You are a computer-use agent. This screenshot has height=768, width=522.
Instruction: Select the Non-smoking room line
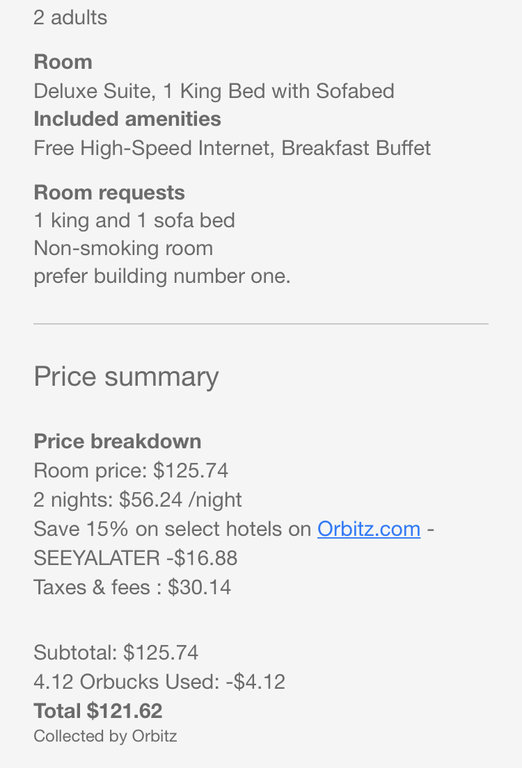click(x=123, y=248)
